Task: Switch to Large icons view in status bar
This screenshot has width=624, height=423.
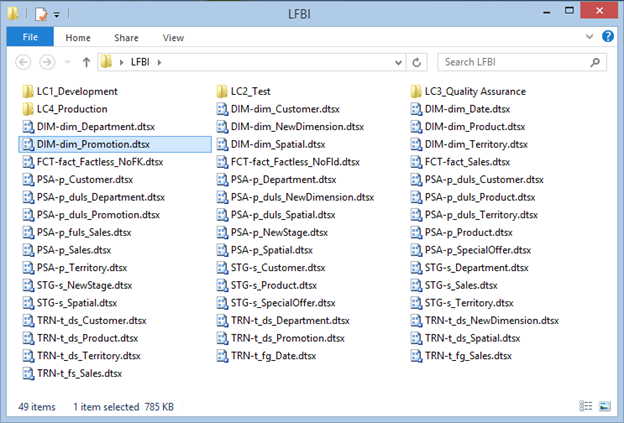Action: [604, 406]
